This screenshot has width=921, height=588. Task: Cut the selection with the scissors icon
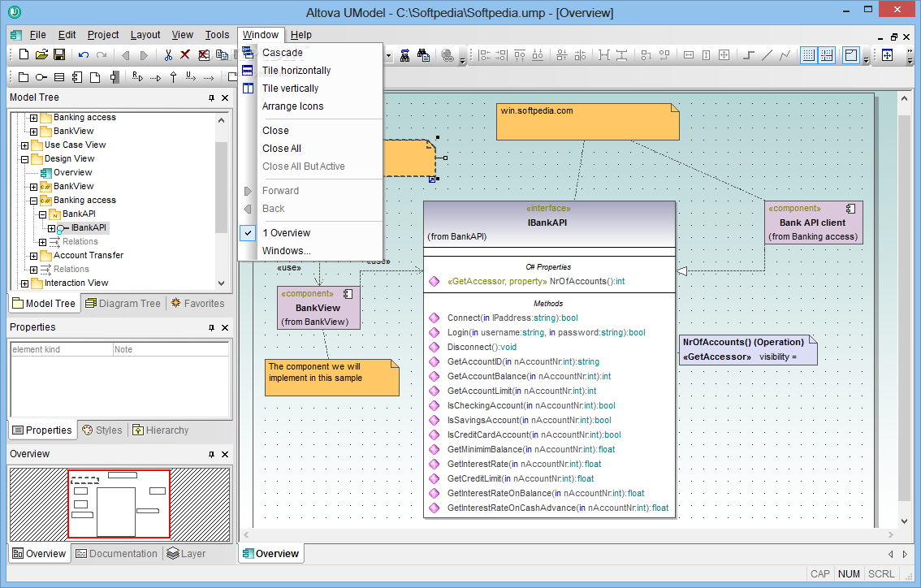tap(169, 55)
